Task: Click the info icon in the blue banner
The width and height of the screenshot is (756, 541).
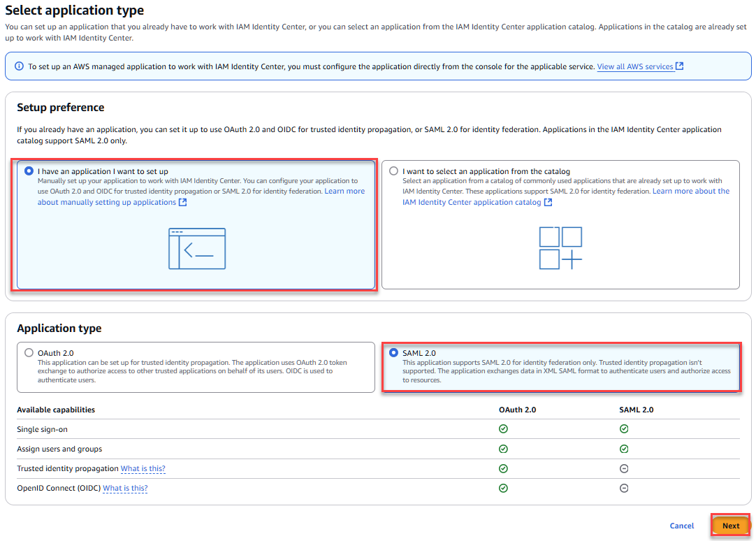Action: pos(19,66)
